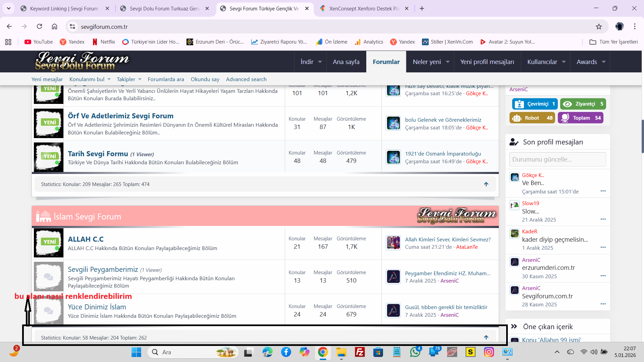Open the ALLAH C.C forum link

pos(86,239)
